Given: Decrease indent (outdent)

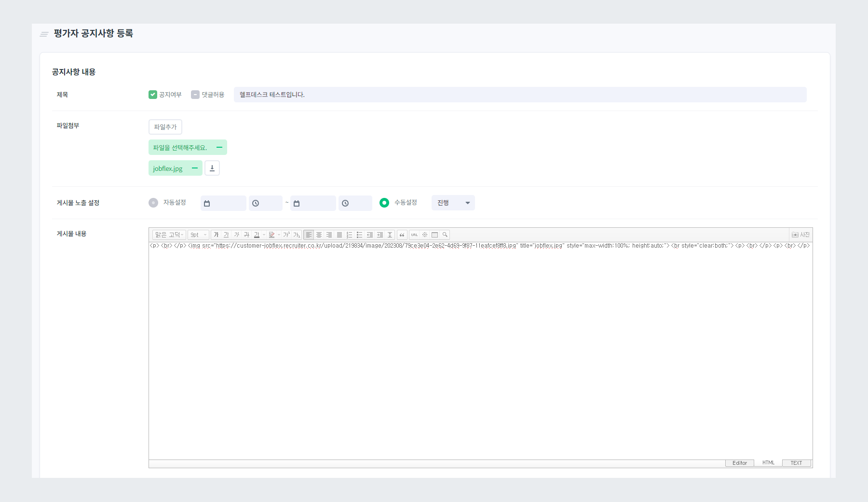Looking at the screenshot, I should pos(369,235).
